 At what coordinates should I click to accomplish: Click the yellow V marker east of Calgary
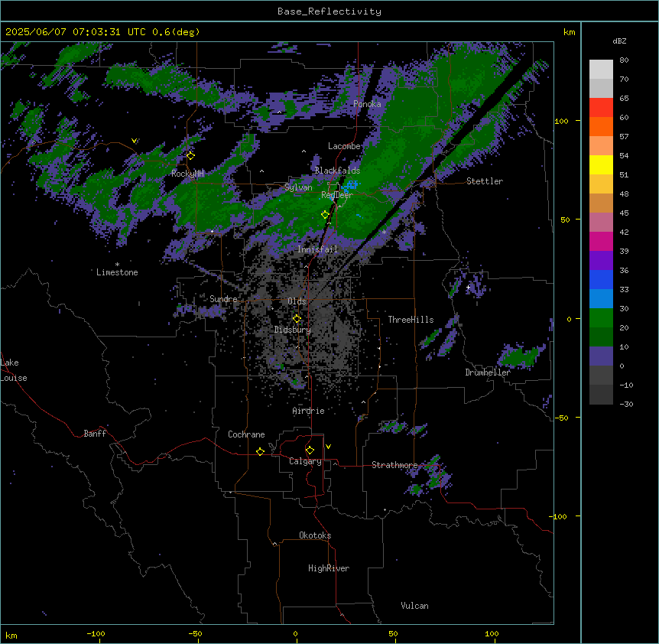tap(328, 447)
